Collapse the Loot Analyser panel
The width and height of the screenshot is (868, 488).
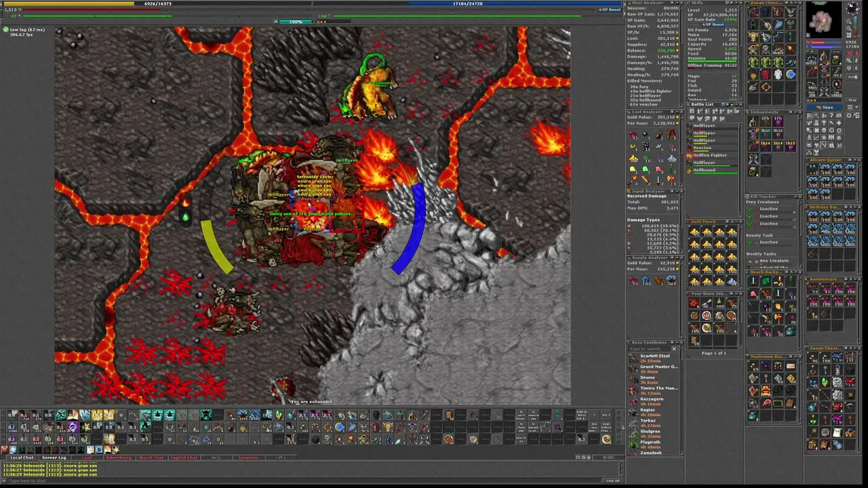677,112
